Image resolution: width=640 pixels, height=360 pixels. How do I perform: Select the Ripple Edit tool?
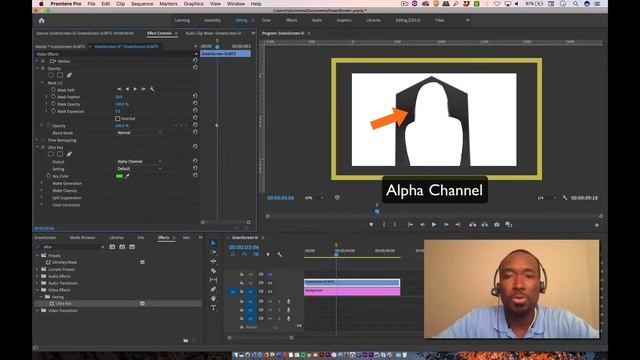pos(213,261)
